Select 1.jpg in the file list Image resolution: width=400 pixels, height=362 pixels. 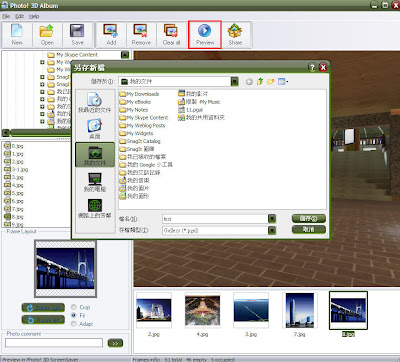pyautogui.click(x=14, y=154)
